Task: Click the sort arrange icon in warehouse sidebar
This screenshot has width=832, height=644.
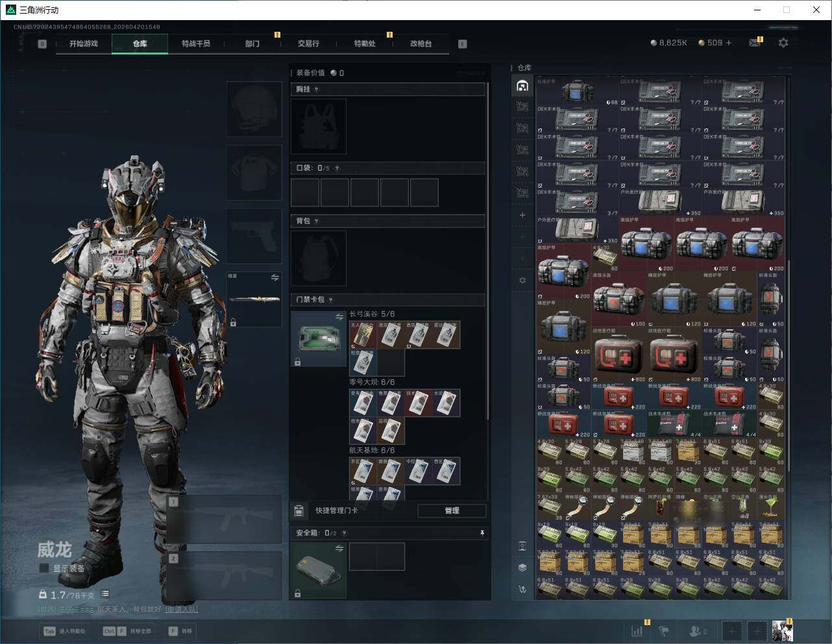Action: click(x=522, y=589)
